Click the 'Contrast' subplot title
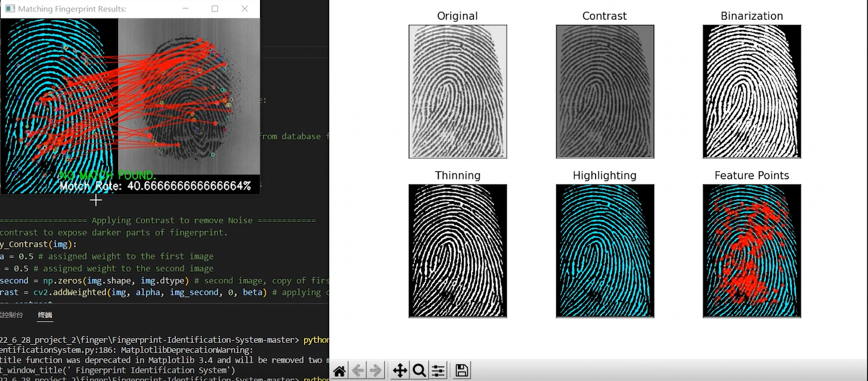Screen dimensions: 868x381 click(x=604, y=16)
